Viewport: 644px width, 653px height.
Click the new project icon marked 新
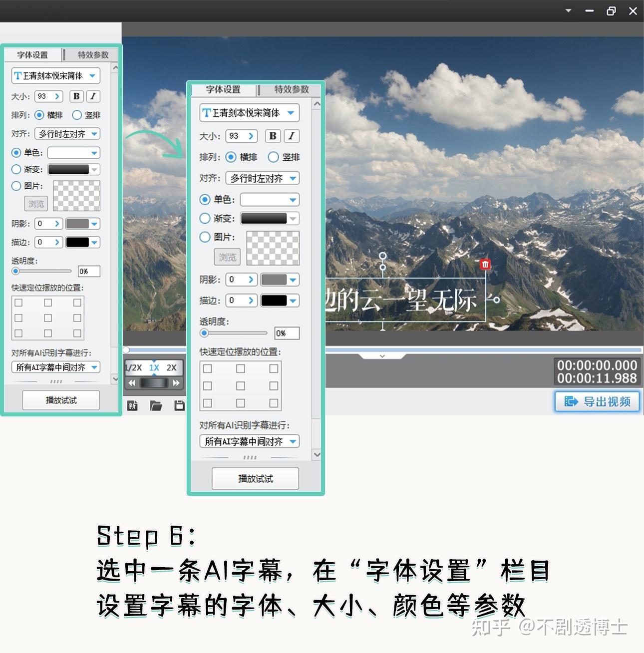coord(132,405)
